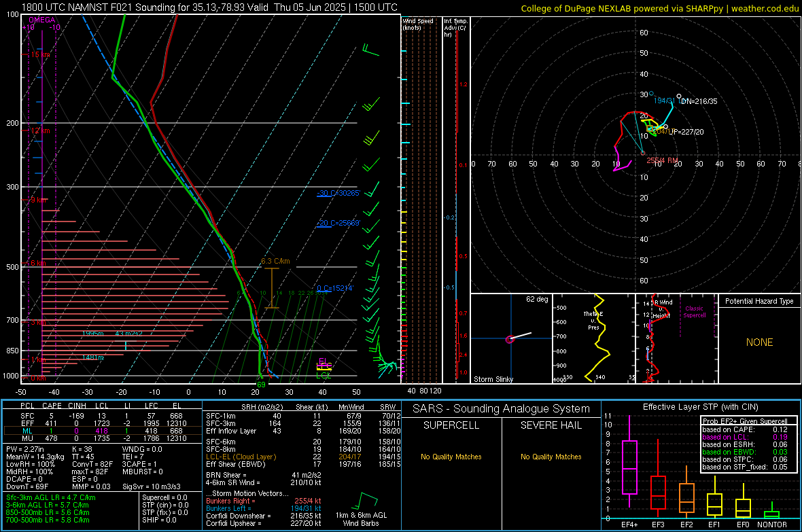The height and width of the screenshot is (532, 802).
Task: Click No Quality Matches under SUPERCELL
Action: (451, 457)
